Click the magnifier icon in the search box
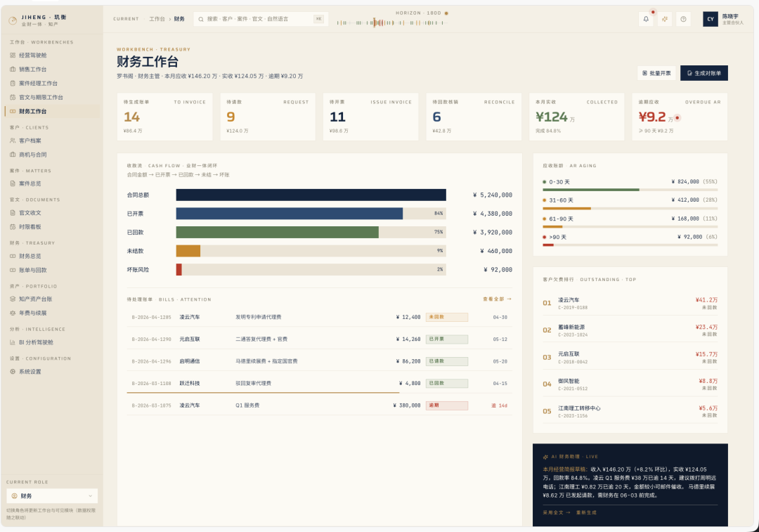This screenshot has height=532, width=759. click(x=201, y=20)
